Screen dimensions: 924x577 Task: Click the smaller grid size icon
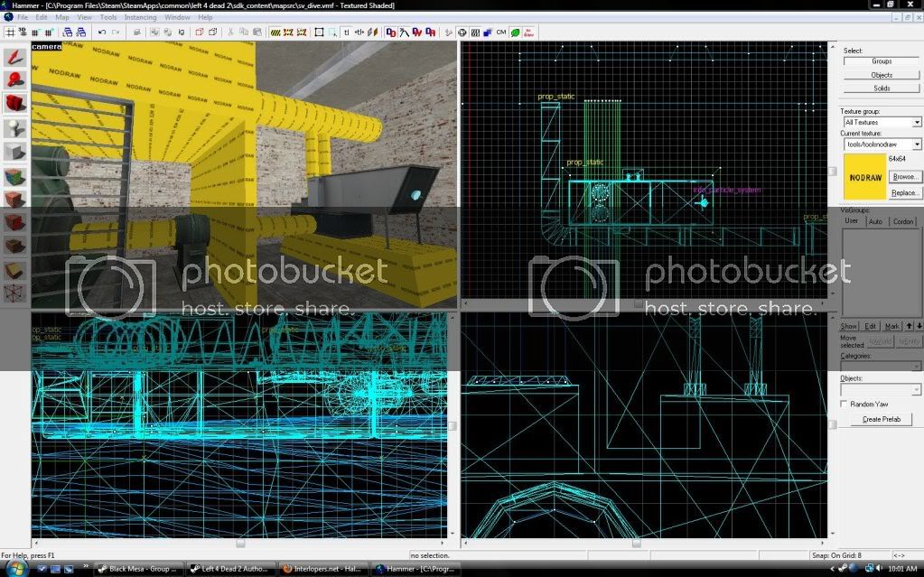coord(35,33)
